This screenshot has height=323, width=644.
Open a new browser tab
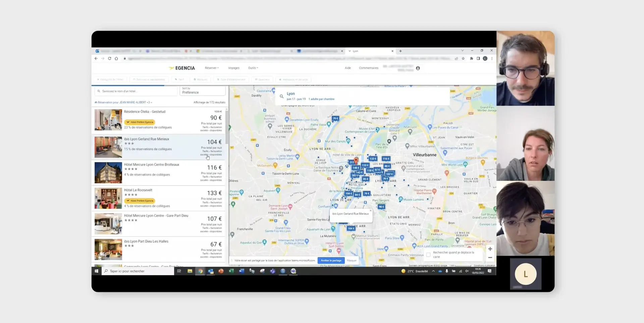click(400, 51)
